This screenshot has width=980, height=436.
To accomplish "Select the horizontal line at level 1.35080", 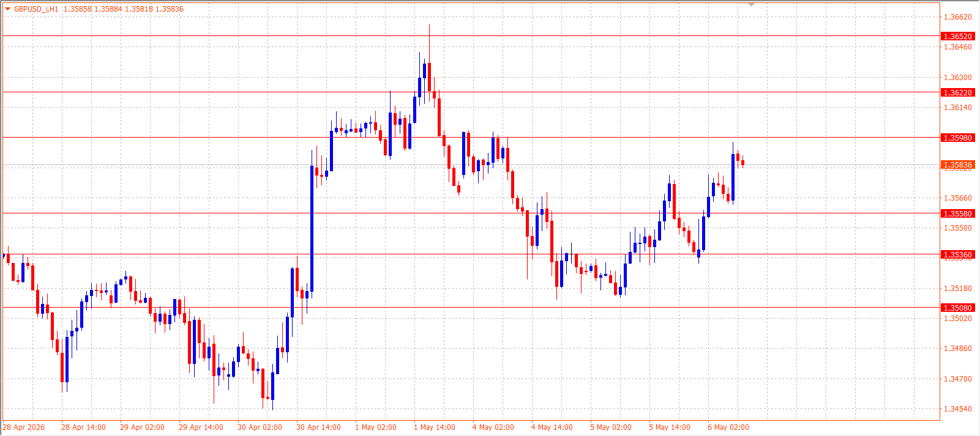I will [471, 308].
